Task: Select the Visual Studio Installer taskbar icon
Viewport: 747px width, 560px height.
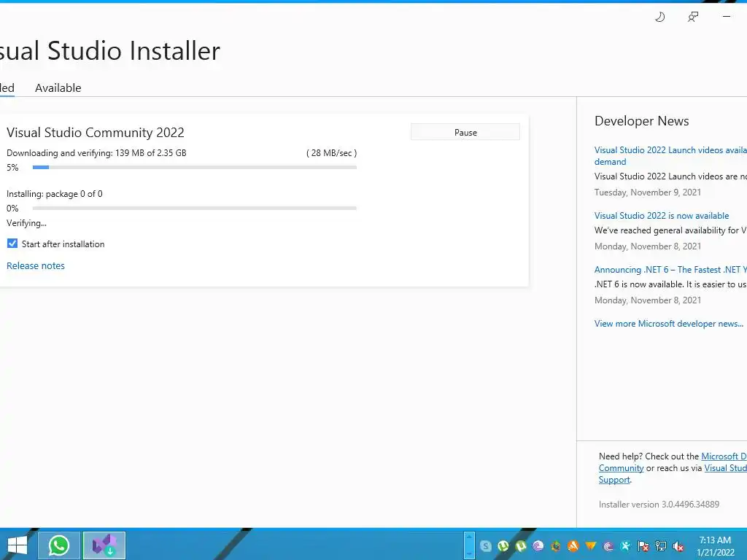Action: (x=104, y=545)
